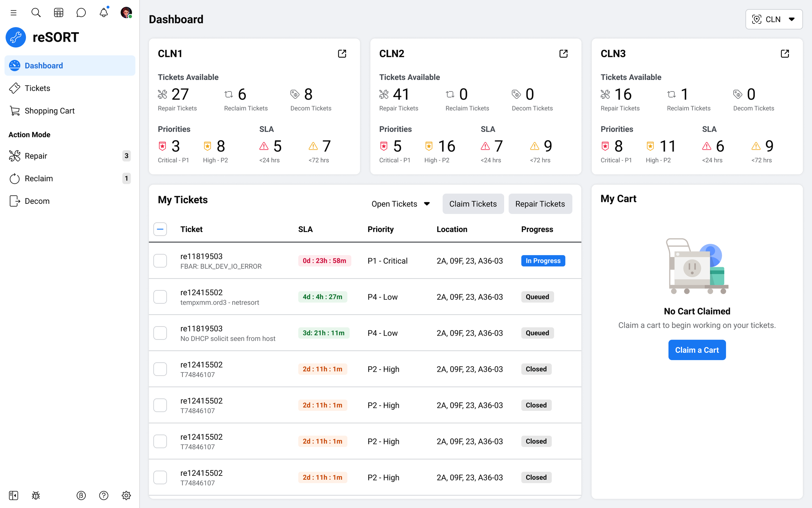Screen dimensions: 812x508
Task: Click the notifications bell icon
Action: pyautogui.click(x=104, y=13)
